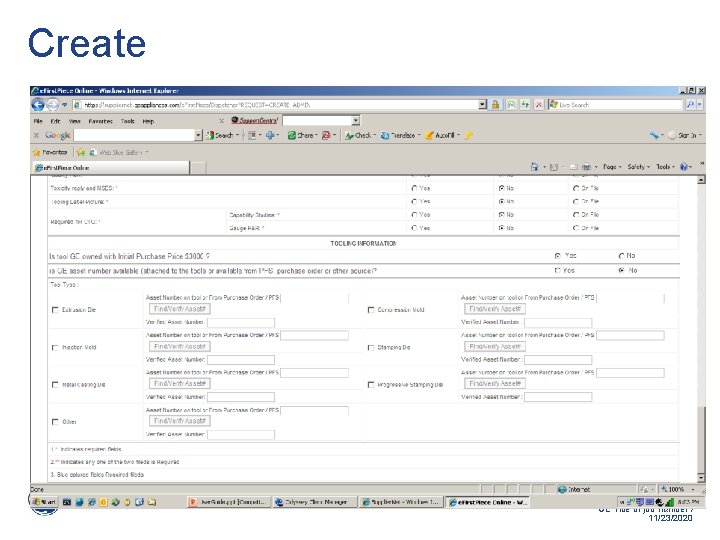The image size is (720, 540).
Task: Open the recent pages dropdown next to Forward
Action: point(65,105)
